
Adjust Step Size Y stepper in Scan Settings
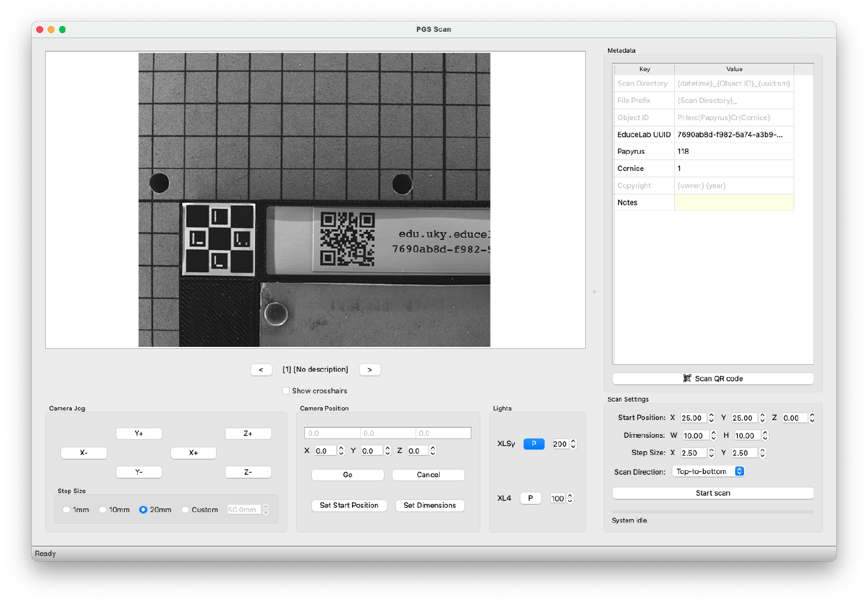click(763, 453)
